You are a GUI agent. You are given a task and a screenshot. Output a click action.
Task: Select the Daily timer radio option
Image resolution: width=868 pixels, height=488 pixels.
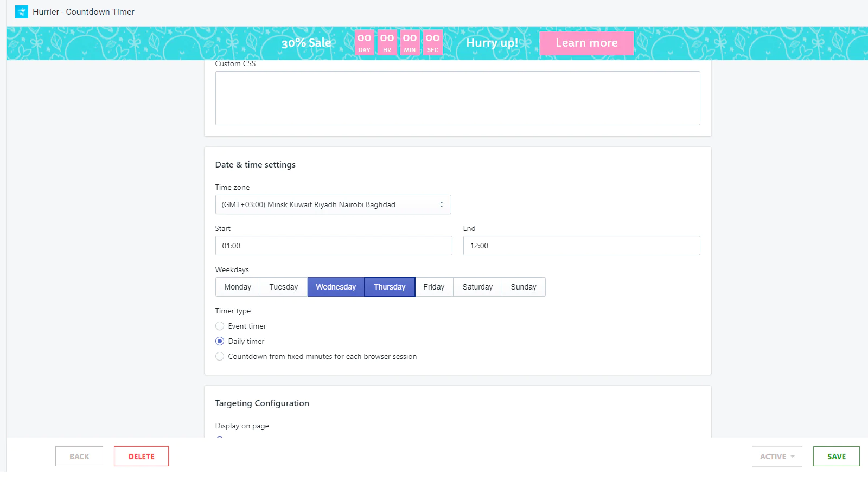(220, 341)
